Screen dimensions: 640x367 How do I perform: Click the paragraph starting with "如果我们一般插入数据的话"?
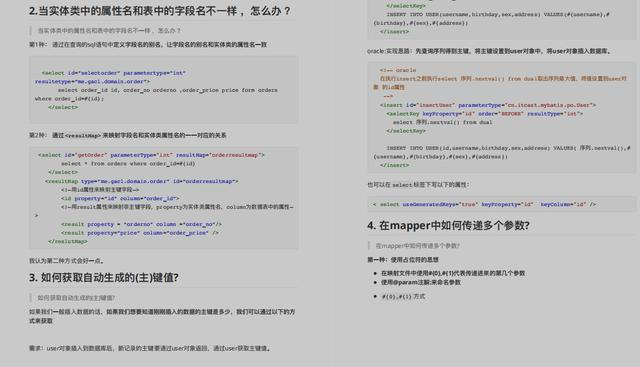pyautogui.click(x=162, y=316)
